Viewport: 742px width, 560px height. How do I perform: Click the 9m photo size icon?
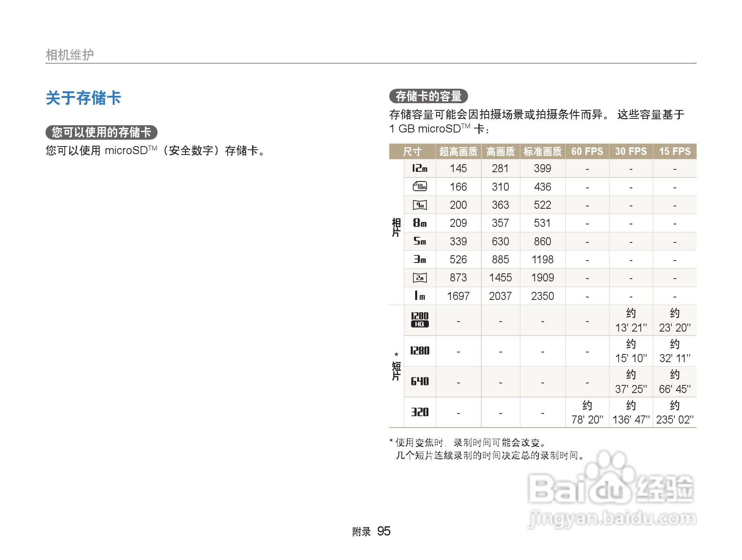[x=420, y=205]
